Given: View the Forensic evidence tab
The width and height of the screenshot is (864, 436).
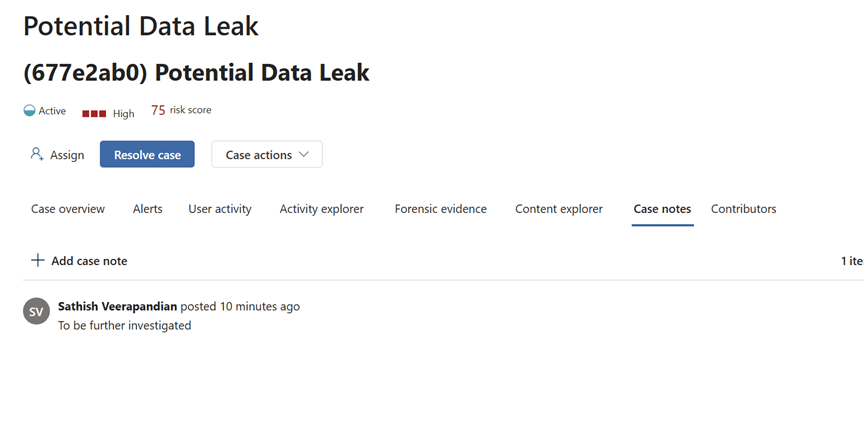Looking at the screenshot, I should coord(441,209).
